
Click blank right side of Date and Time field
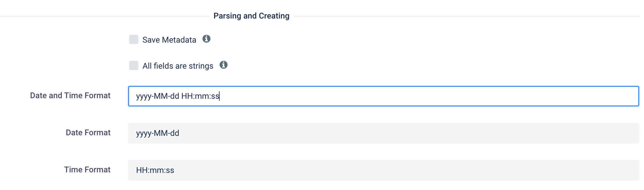609,96
